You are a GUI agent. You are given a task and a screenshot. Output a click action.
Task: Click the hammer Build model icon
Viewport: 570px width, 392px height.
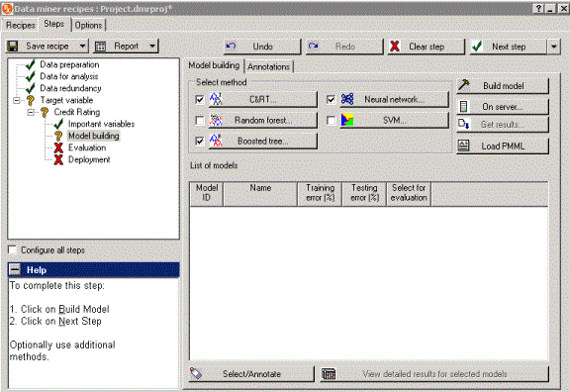(x=464, y=85)
